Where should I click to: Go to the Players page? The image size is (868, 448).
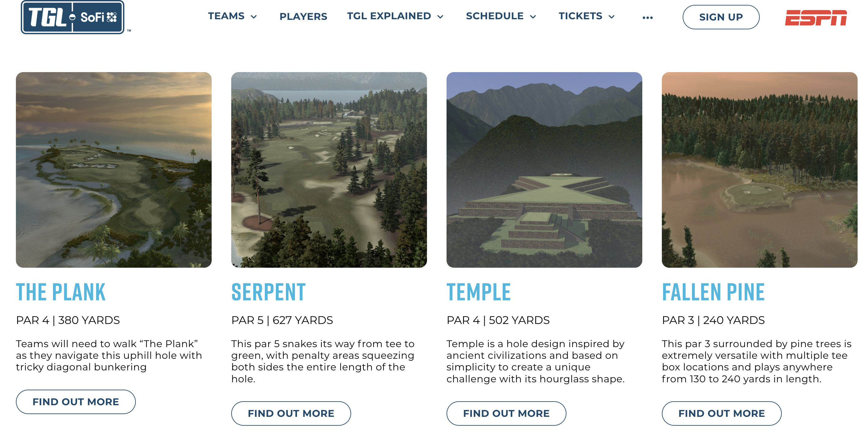tap(303, 17)
